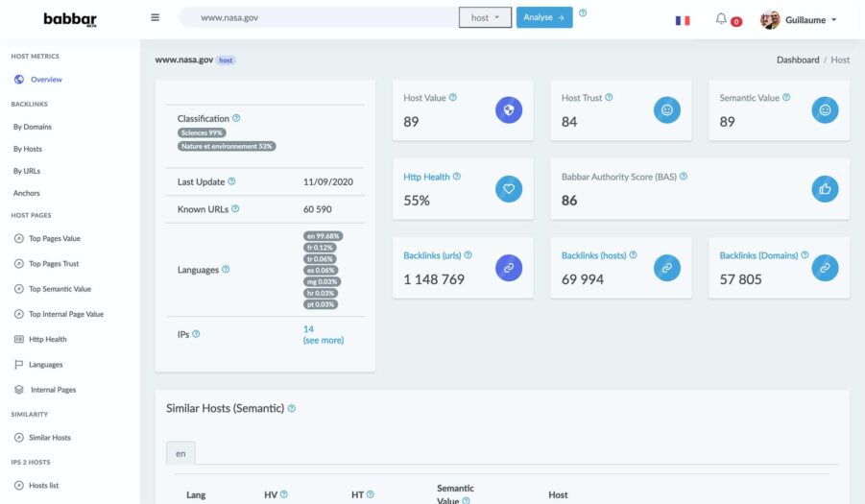The image size is (865, 504).
Task: Open the host type dropdown
Action: [485, 17]
